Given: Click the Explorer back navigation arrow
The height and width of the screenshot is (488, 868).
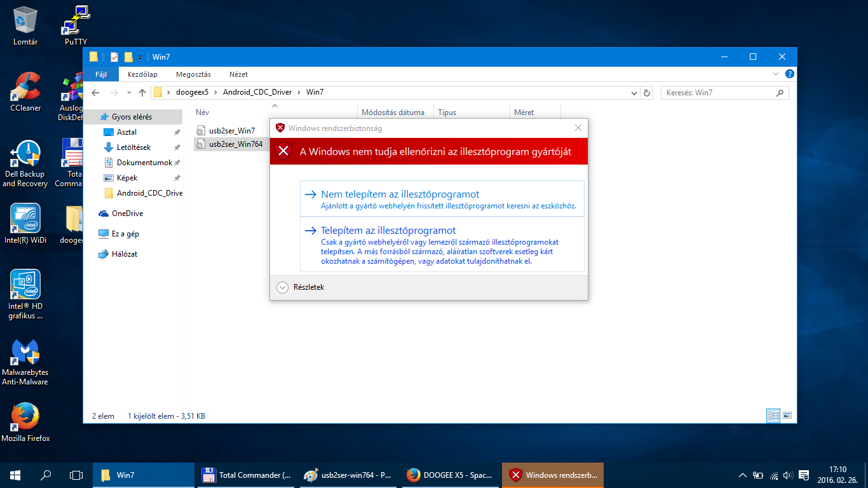Looking at the screenshot, I should click(x=95, y=93).
